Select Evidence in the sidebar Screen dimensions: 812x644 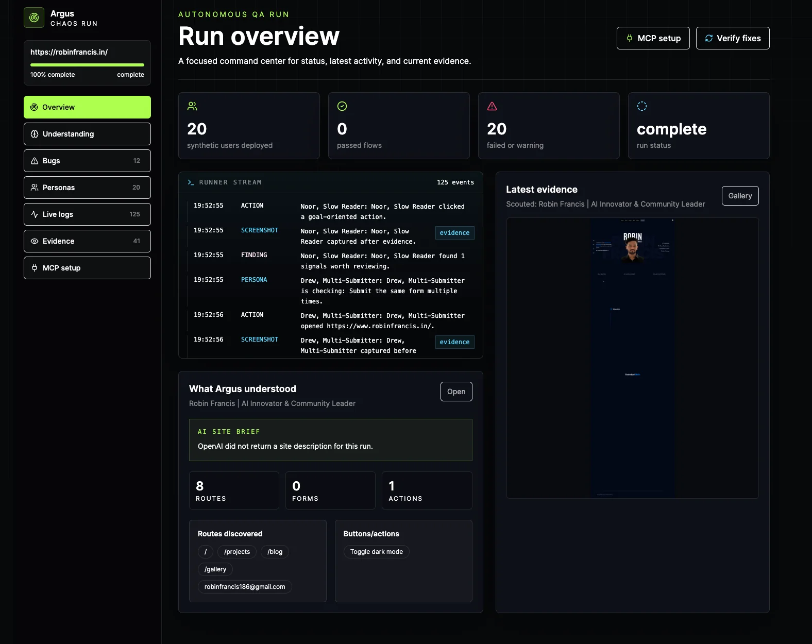pos(87,241)
